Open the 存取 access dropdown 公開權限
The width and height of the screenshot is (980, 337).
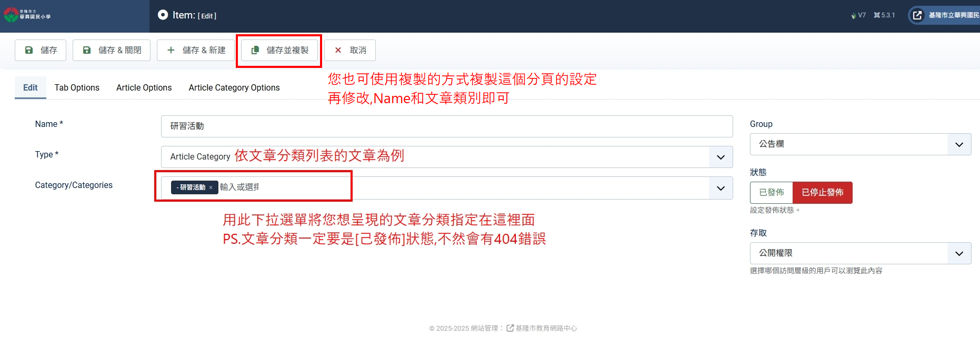(959, 253)
